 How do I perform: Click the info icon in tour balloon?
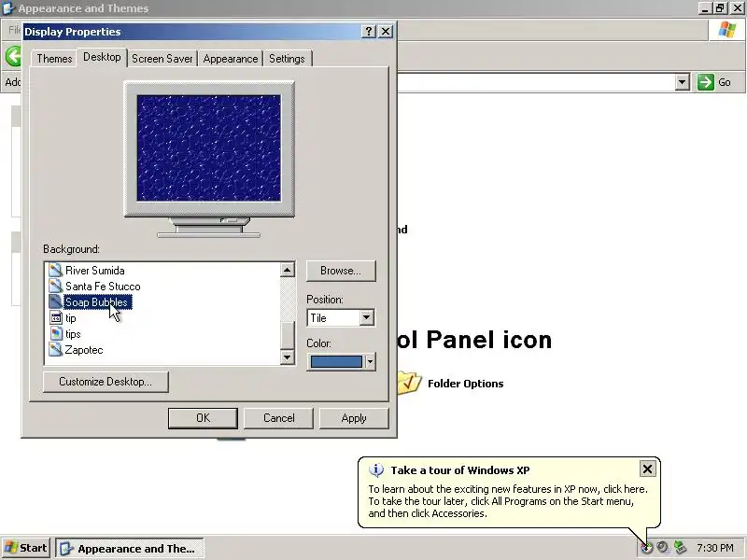coord(376,470)
